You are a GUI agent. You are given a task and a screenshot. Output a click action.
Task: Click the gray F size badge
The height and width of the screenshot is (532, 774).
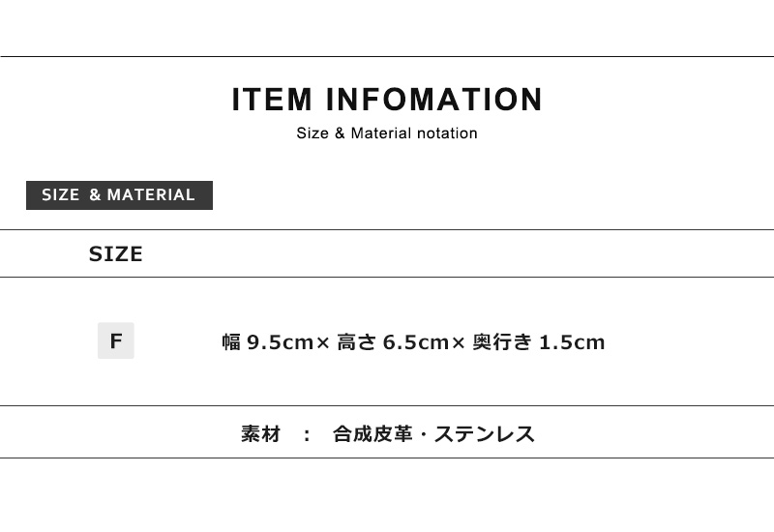pos(116,340)
